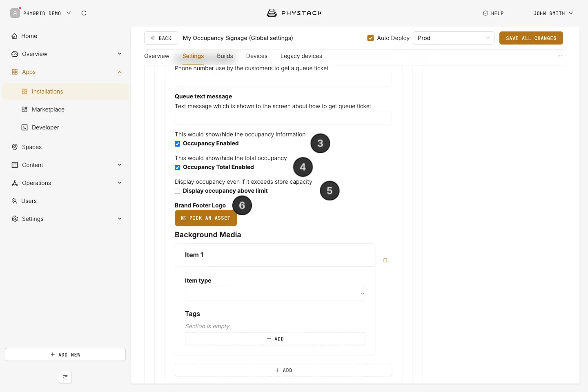Click the Settings gear icon in sidebar

tap(15, 219)
